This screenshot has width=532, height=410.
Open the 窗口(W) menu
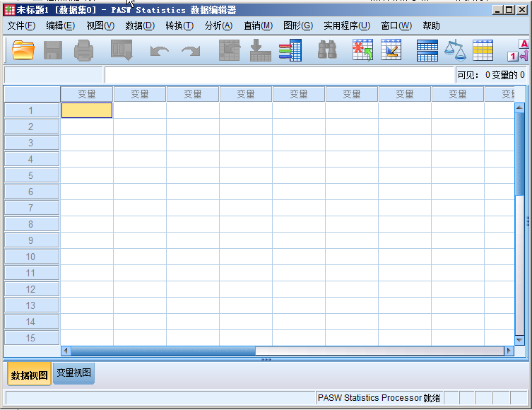click(396, 25)
